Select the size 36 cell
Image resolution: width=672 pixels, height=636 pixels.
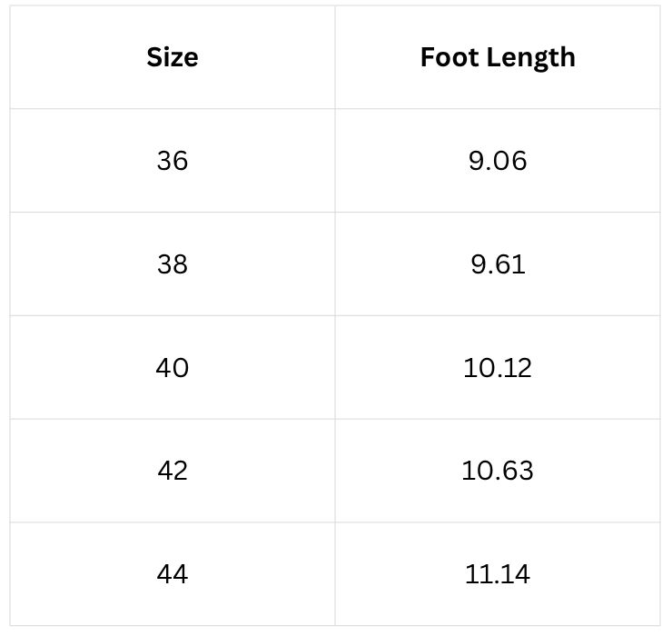point(173,161)
